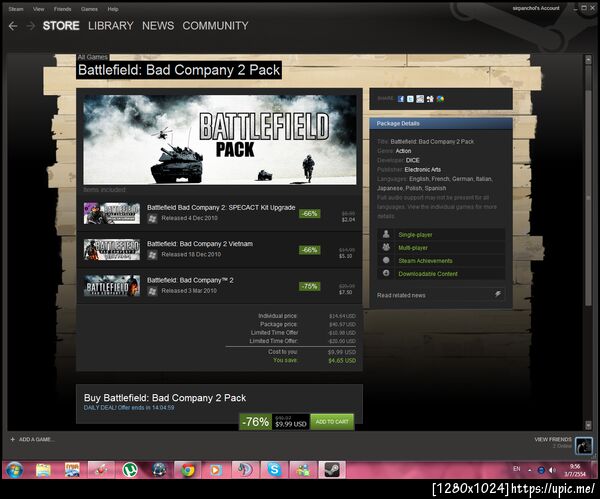Open uTorrent from the taskbar
The image size is (600, 499).
130,470
